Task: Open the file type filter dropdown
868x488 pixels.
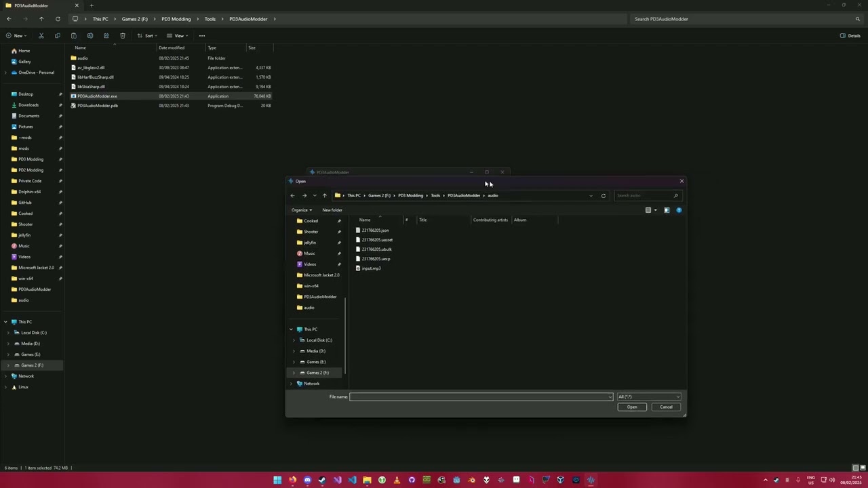Action: click(649, 396)
